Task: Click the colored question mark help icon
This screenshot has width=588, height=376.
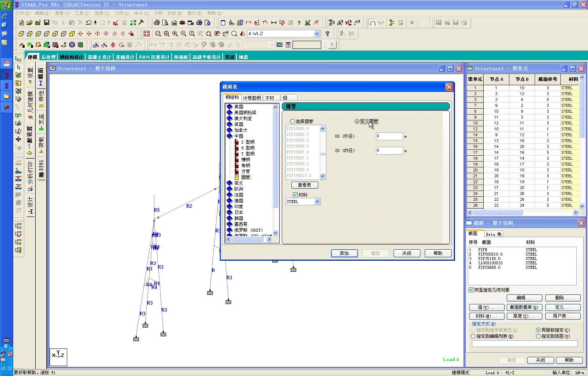Action: (x=327, y=34)
